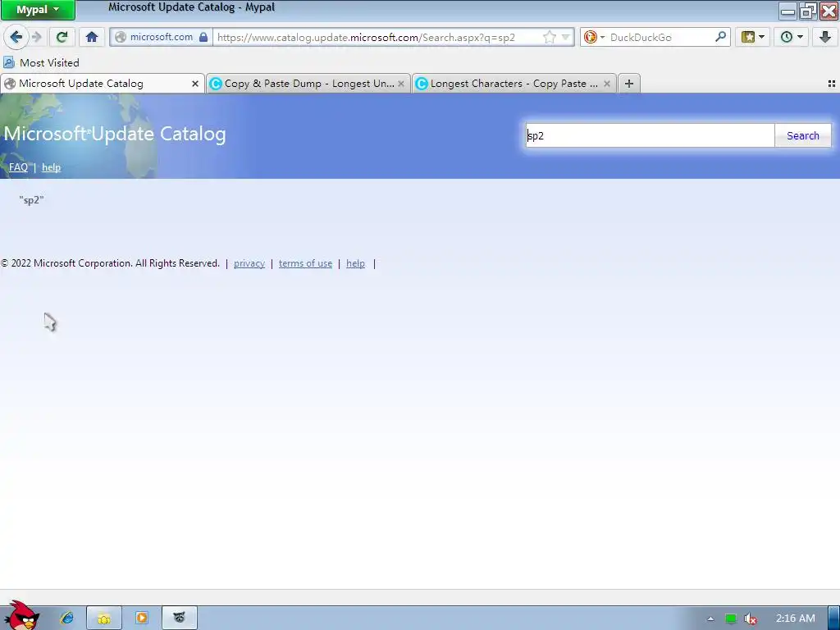Viewport: 840px width, 630px height.
Task: Open the downloads arrow button
Action: 825,37
